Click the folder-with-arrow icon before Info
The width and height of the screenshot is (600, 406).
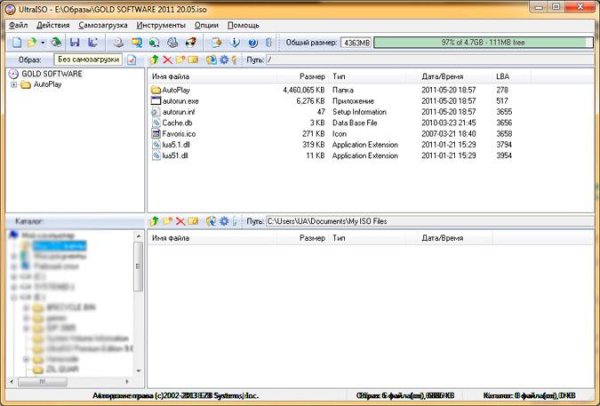point(217,42)
